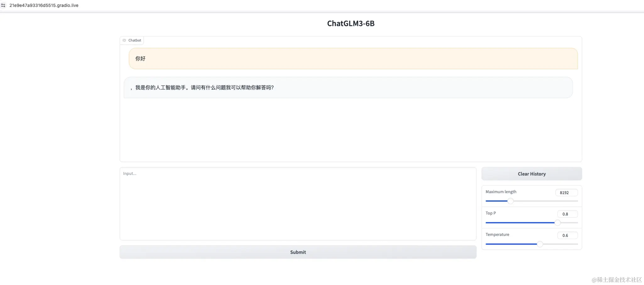Click the Top P slider handle
The width and height of the screenshot is (644, 285).
pos(558,223)
